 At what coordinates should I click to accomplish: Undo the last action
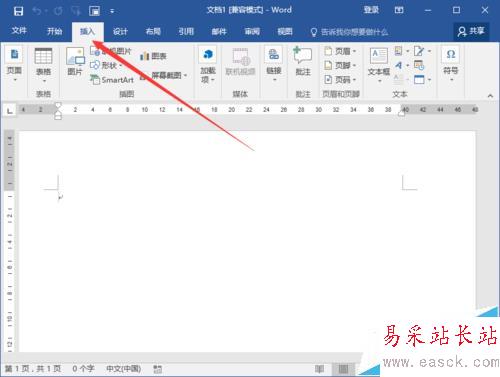coord(37,11)
